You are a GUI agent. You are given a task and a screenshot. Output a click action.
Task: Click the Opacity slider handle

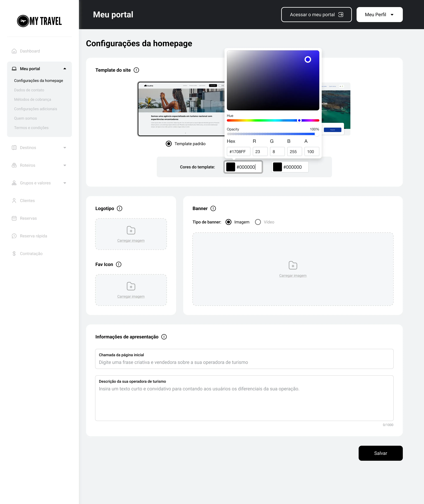(x=317, y=134)
